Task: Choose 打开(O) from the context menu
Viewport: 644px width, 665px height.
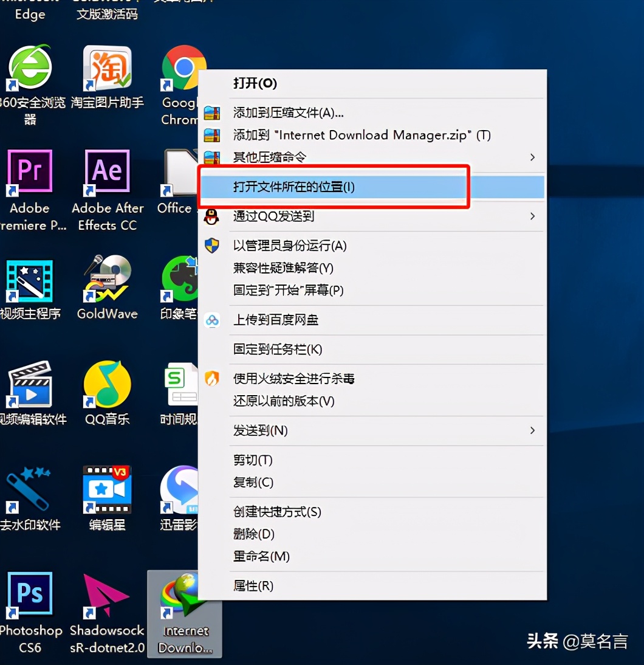Action: 255,83
